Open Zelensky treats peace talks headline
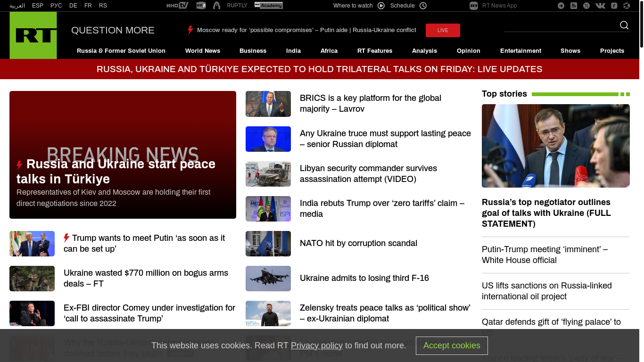The width and height of the screenshot is (644, 362). click(x=385, y=313)
